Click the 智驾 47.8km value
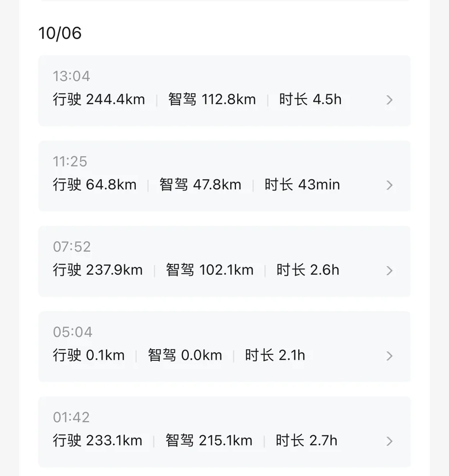 200,185
